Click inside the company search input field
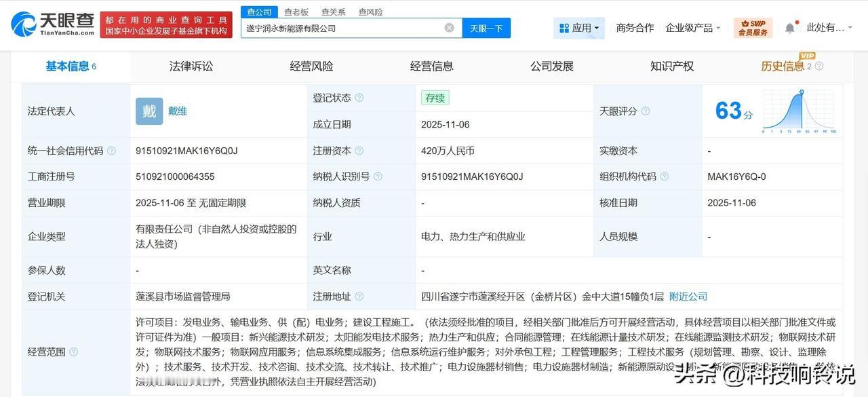 pos(339,28)
